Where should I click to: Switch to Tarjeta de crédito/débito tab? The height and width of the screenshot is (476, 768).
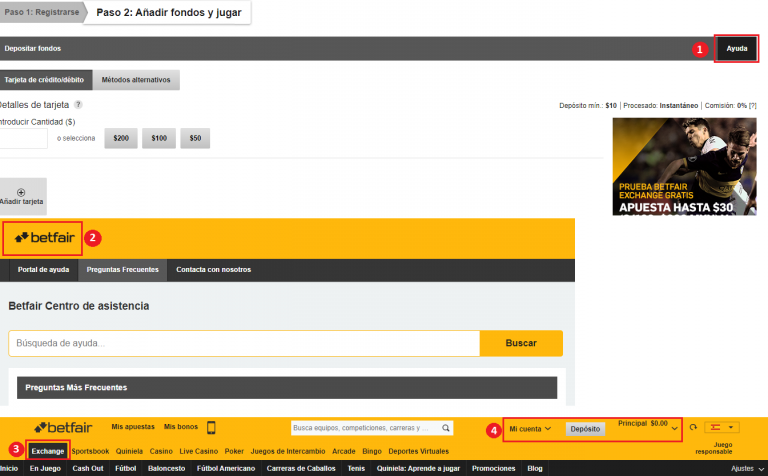tap(45, 80)
